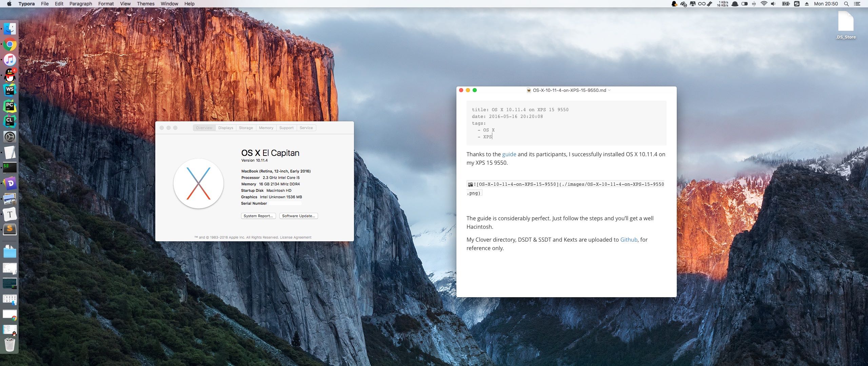Click the Typora window's document proxy icon
The image size is (868, 366).
point(529,90)
